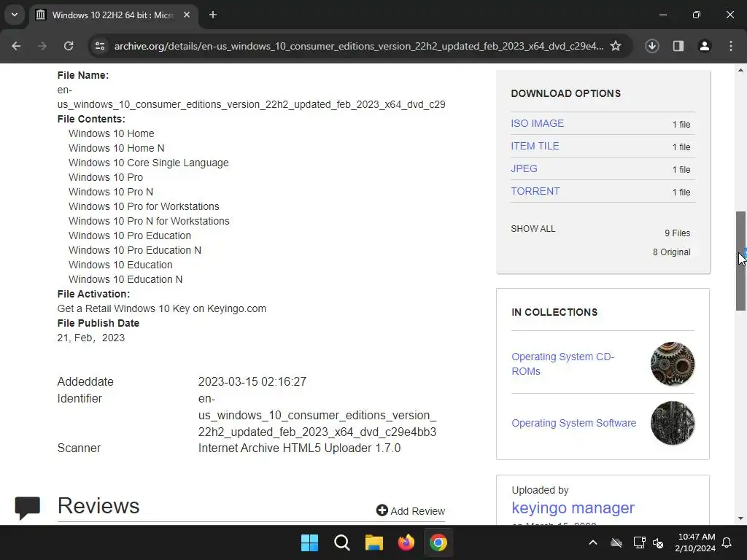Click the Chrome taskbar icon
This screenshot has width=747, height=560.
tap(438, 542)
